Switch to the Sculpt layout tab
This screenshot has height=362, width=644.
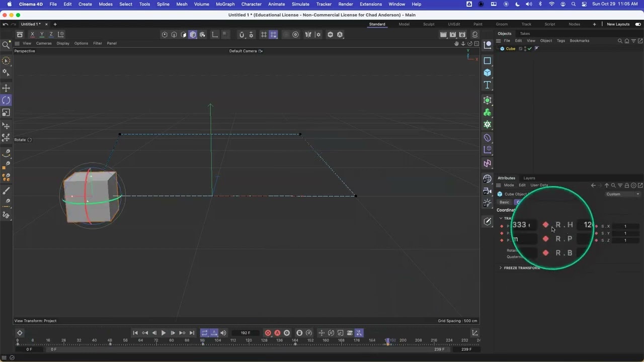429,24
